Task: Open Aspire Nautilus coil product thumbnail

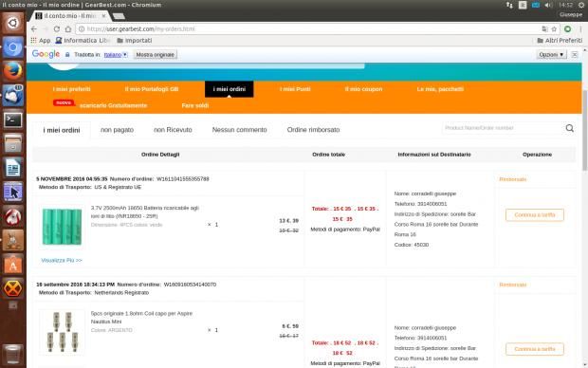Action: (62, 332)
